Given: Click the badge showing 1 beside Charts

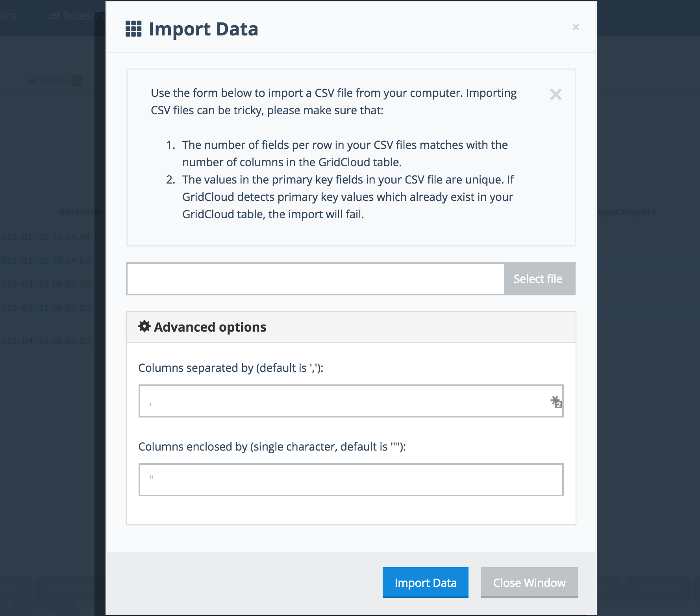Looking at the screenshot, I should click(x=77, y=79).
